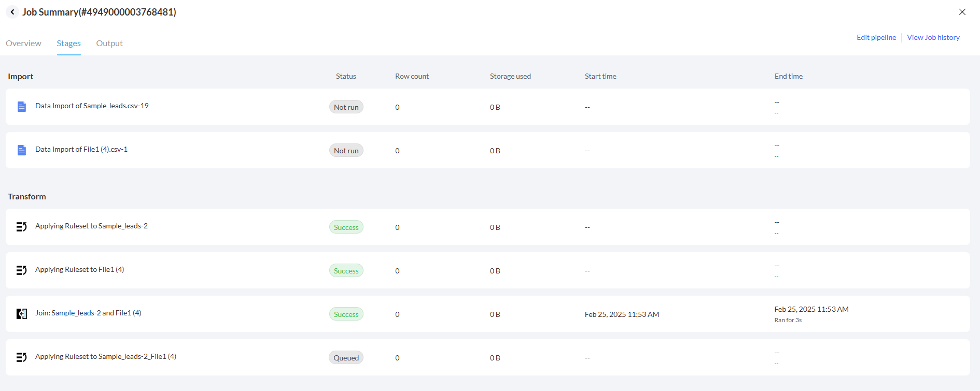980x391 pixels.
Task: Switch to the Overview tab
Action: 23,44
